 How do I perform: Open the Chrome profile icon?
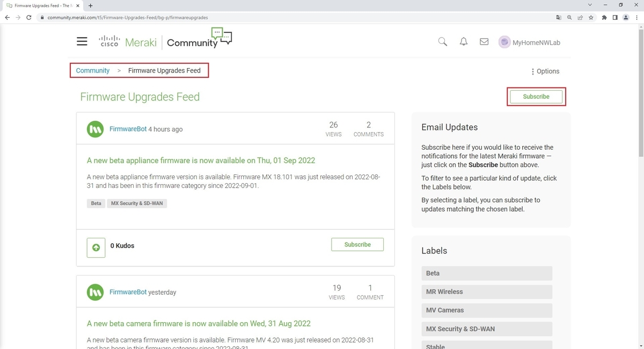[x=626, y=17]
